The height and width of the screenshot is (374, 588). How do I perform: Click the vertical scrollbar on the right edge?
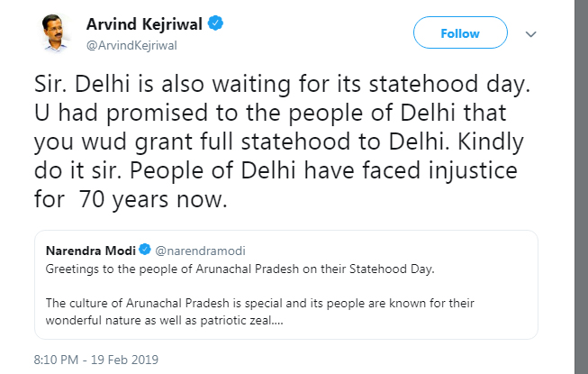click(581, 180)
